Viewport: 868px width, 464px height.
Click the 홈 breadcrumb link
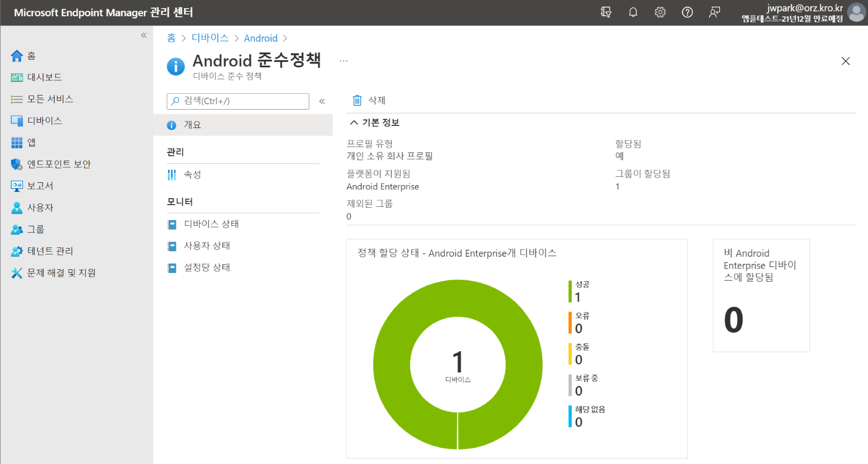click(x=171, y=38)
